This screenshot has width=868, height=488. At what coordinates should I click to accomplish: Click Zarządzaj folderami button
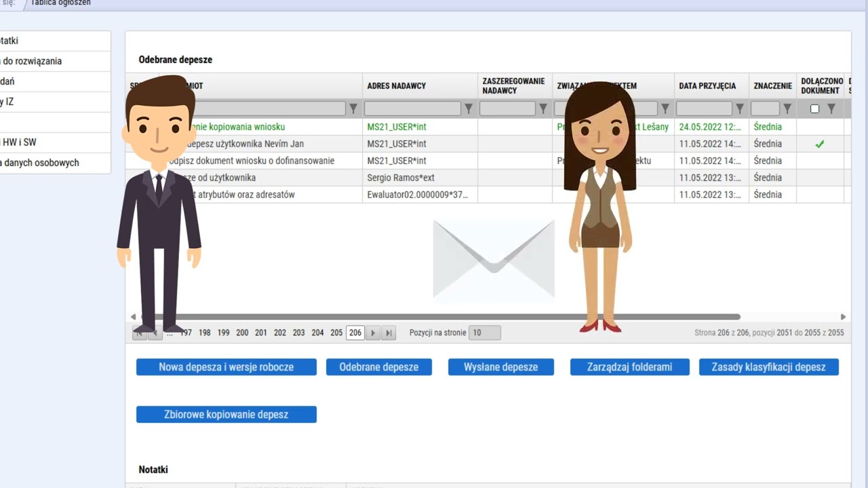630,367
